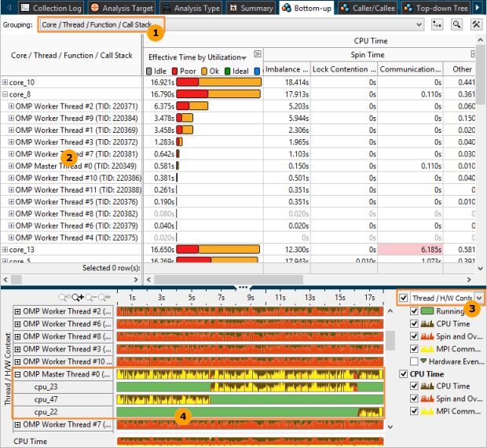Click the tab overflow arrow

(x=477, y=7)
